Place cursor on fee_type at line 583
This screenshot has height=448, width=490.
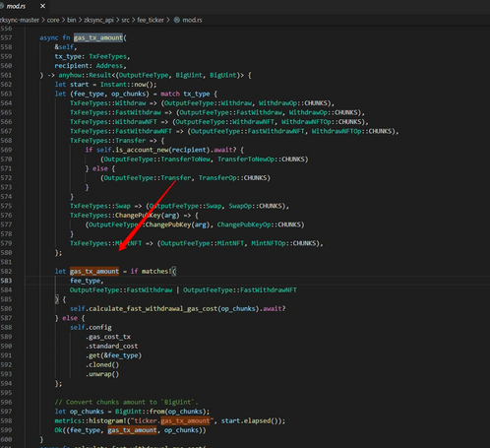86,281
